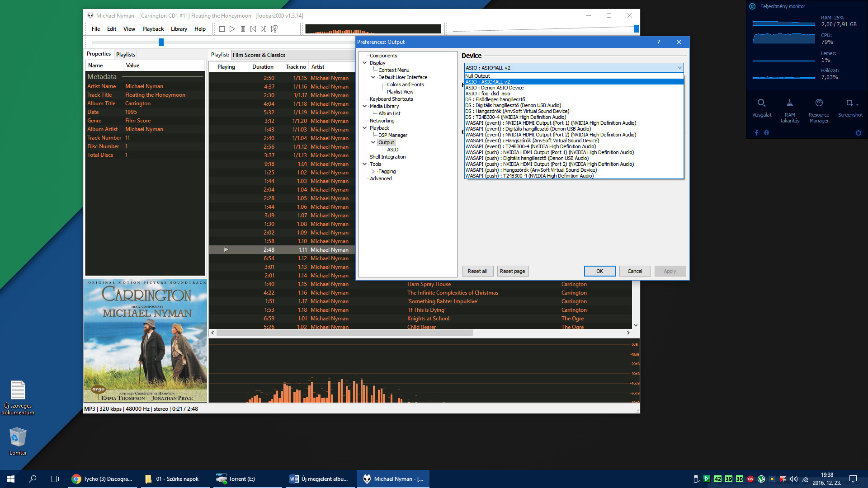The width and height of the screenshot is (868, 488).
Task: Click the Next track toolbar icon
Action: pyautogui.click(x=264, y=29)
